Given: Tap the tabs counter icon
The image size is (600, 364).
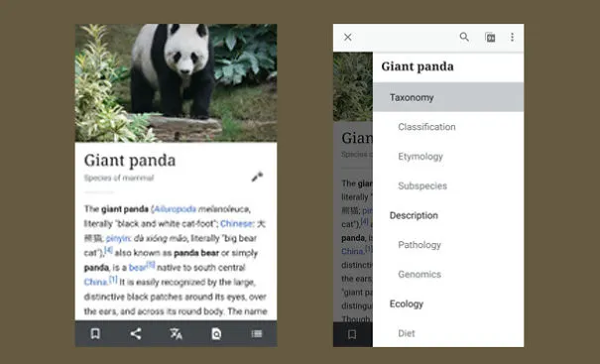Looking at the screenshot, I should pos(490,37).
